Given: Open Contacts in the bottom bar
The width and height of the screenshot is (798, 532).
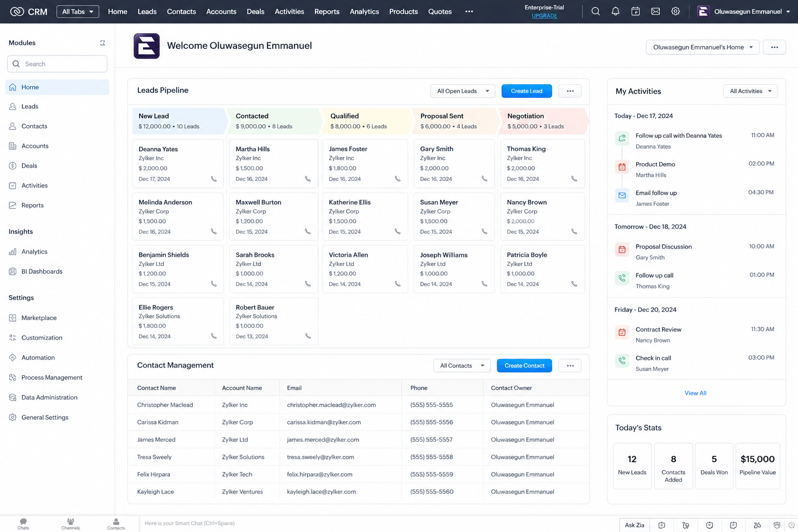Looking at the screenshot, I should point(116,524).
